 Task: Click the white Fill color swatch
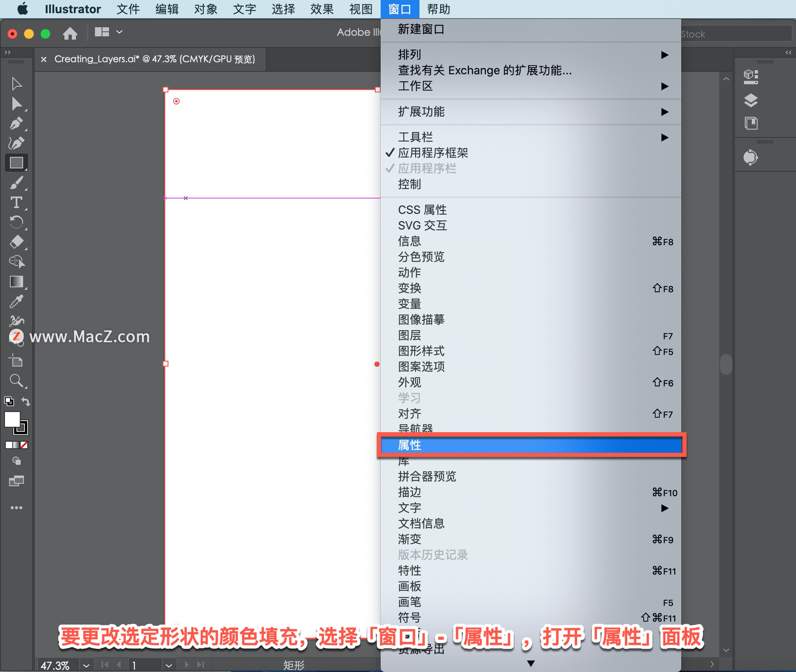point(12,419)
